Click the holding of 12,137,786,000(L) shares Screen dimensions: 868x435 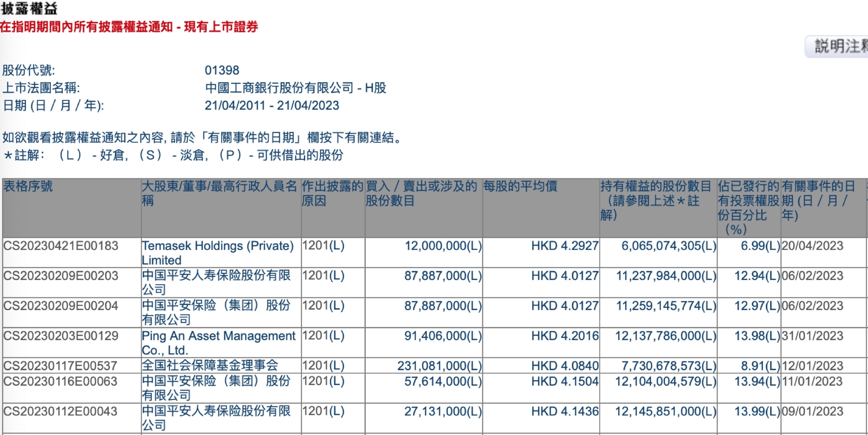pyautogui.click(x=666, y=336)
